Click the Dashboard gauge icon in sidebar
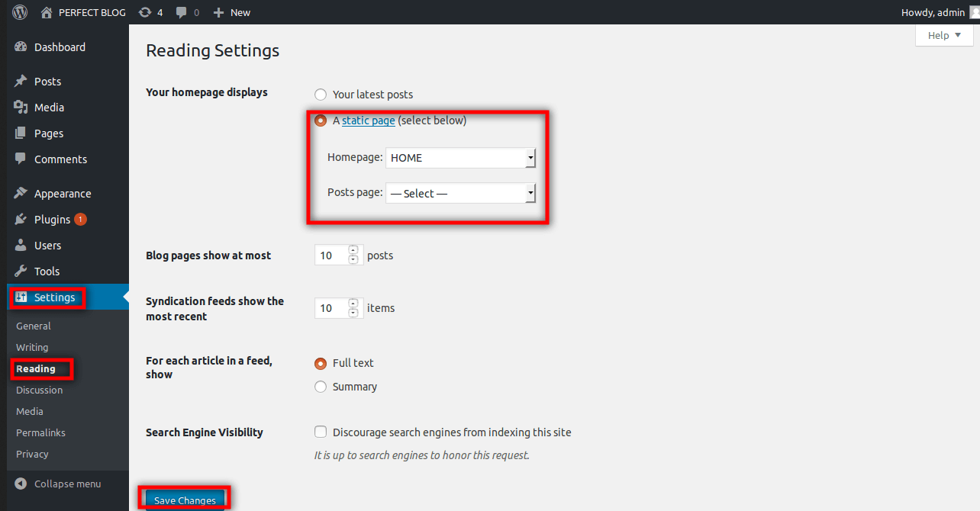 click(x=21, y=47)
